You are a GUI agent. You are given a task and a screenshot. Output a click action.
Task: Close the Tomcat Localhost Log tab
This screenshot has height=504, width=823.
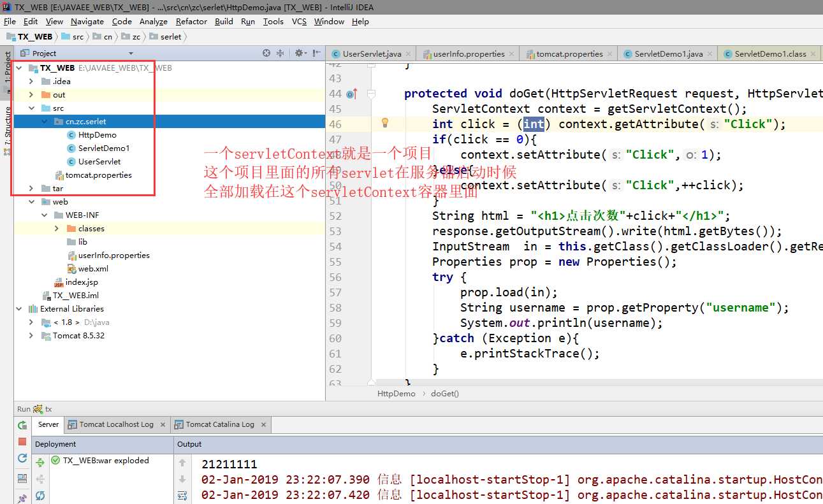click(163, 424)
